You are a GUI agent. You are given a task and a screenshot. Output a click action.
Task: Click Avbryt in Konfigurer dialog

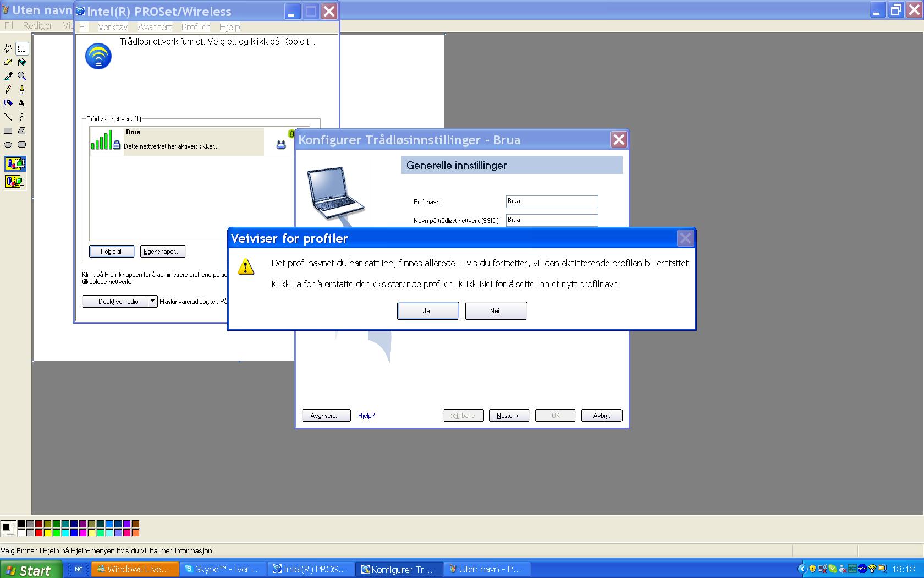coord(602,416)
